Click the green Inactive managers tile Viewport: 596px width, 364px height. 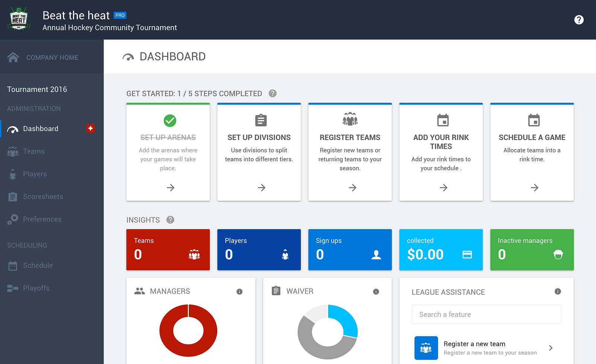[532, 249]
